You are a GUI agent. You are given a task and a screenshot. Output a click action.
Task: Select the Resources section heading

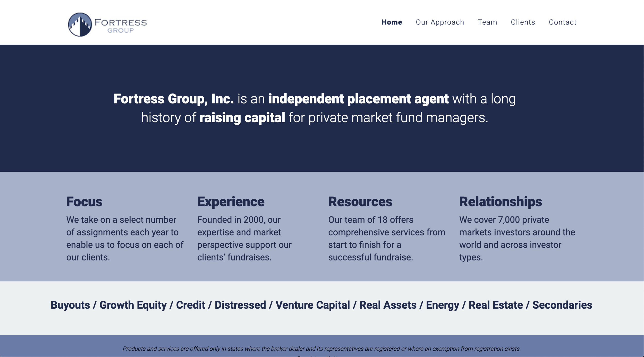(x=360, y=202)
